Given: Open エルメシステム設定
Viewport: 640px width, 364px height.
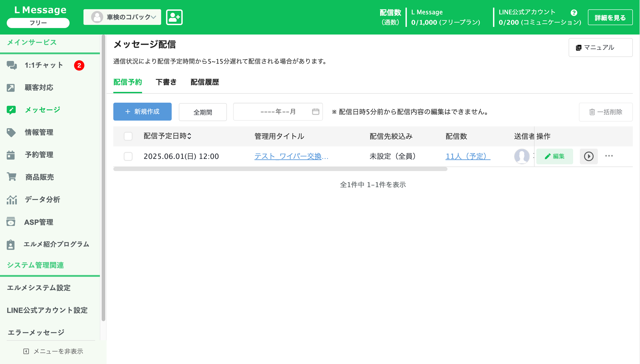Looking at the screenshot, I should (x=39, y=288).
